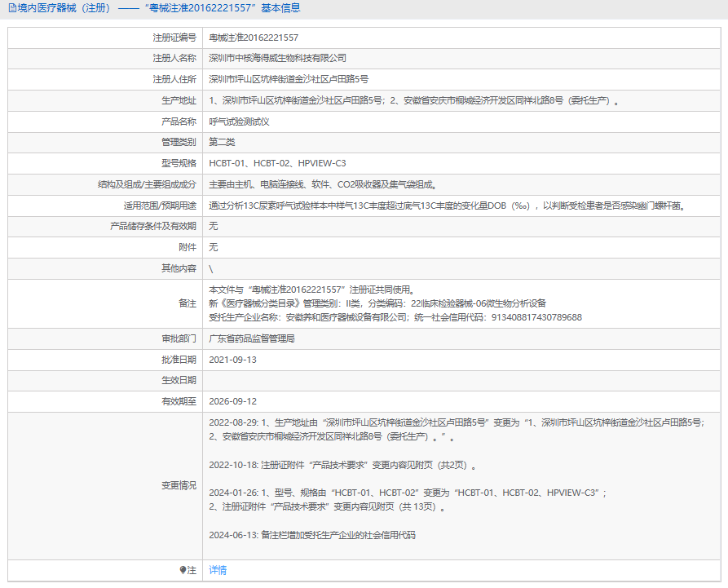Select management category value 第二类
Viewport: 728px width, 588px height.
[x=222, y=142]
